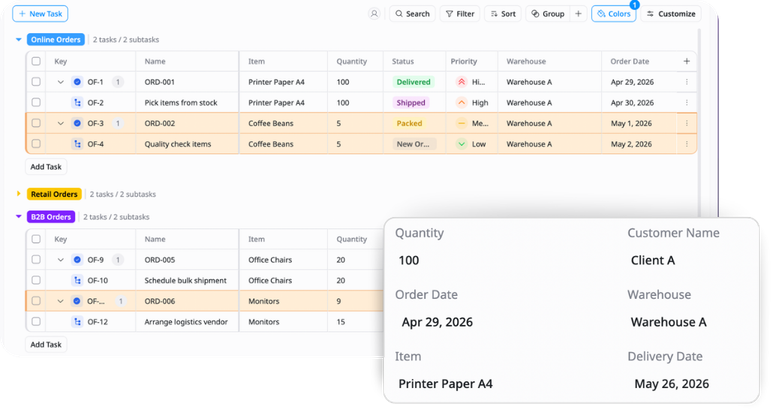Edit the Delivery Date field May 26, 2026
Image resolution: width=773 pixels, height=413 pixels.
(x=671, y=383)
